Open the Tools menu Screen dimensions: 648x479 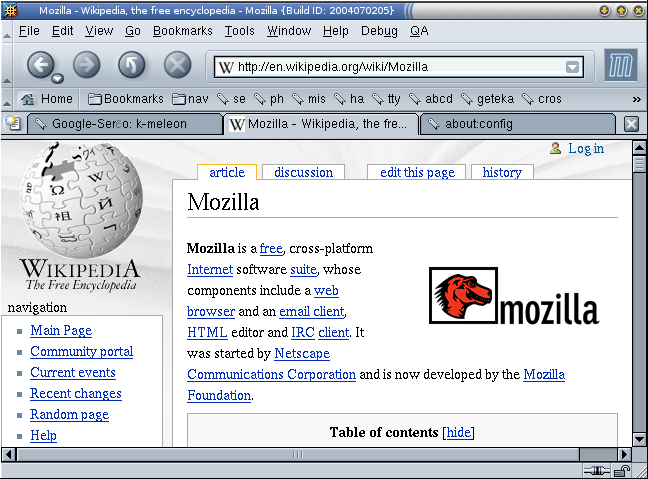(x=239, y=31)
